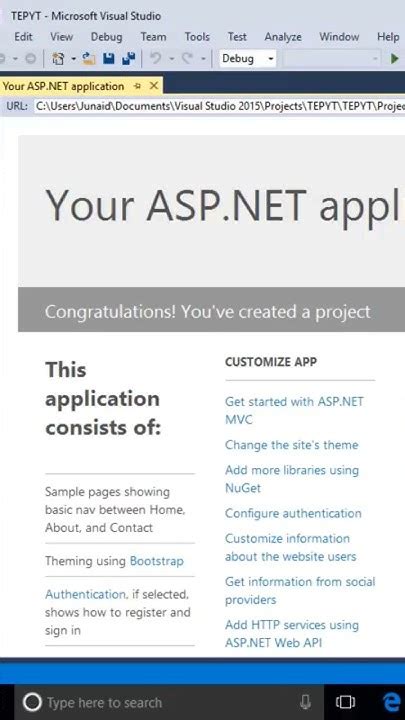Click the green Start debugging arrow
The height and width of the screenshot is (720, 405).
[394, 59]
